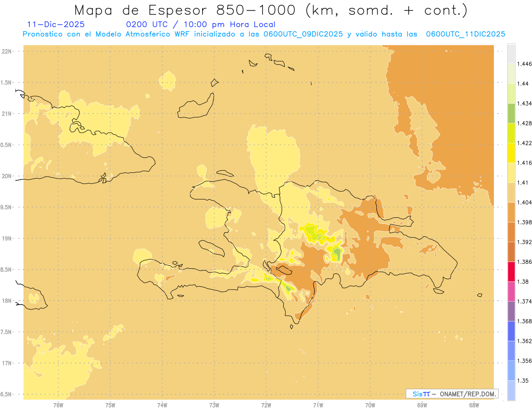Click the legend value '1.368'
This screenshot has height=411, width=532.
pyautogui.click(x=525, y=321)
